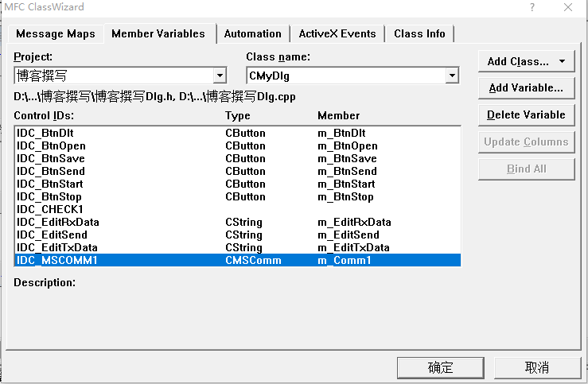
Task: Click the CButton type of IDC_BtnSave
Action: point(245,158)
